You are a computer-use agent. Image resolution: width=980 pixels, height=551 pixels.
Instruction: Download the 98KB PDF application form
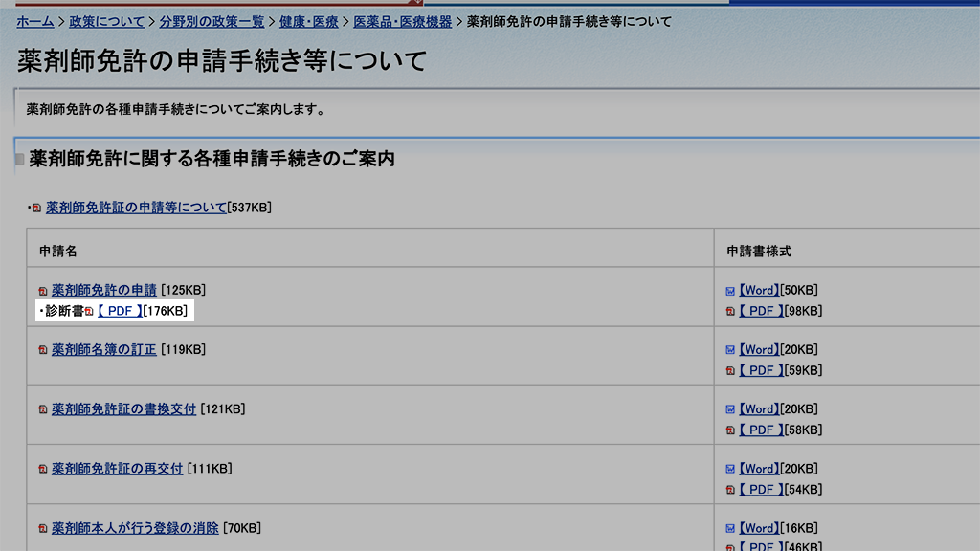pyautogui.click(x=761, y=311)
